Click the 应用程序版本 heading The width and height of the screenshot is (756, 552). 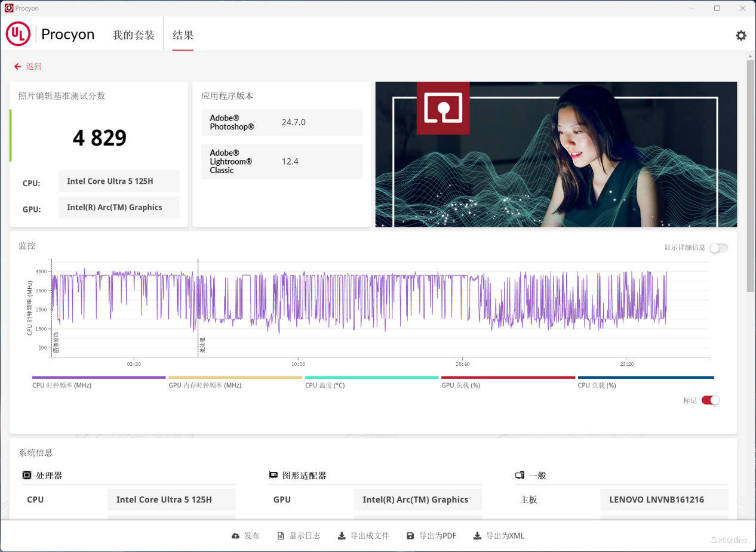227,95
